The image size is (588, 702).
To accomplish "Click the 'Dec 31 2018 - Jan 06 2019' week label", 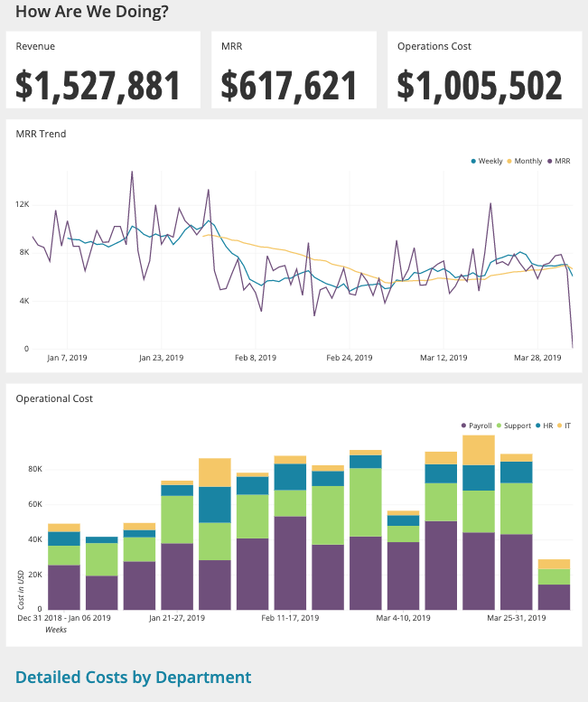I will (64, 618).
